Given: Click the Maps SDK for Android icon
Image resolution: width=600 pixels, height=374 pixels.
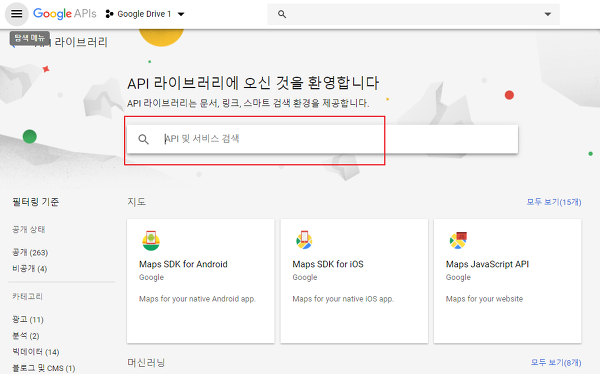Looking at the screenshot, I should pyautogui.click(x=151, y=240).
